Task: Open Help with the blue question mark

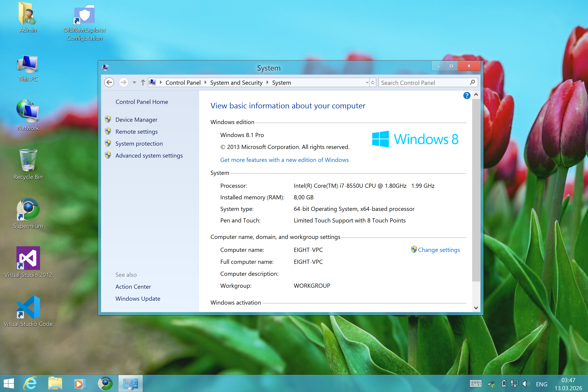Action: [x=467, y=95]
